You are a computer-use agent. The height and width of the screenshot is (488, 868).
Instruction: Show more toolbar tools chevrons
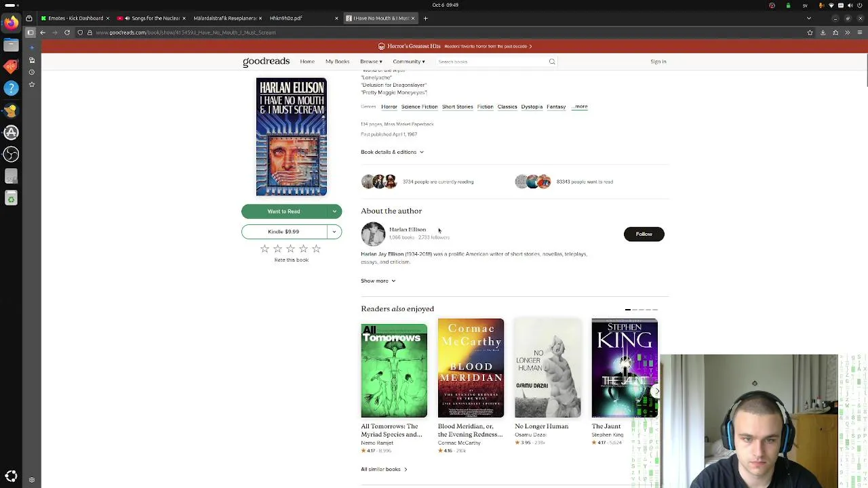(847, 33)
